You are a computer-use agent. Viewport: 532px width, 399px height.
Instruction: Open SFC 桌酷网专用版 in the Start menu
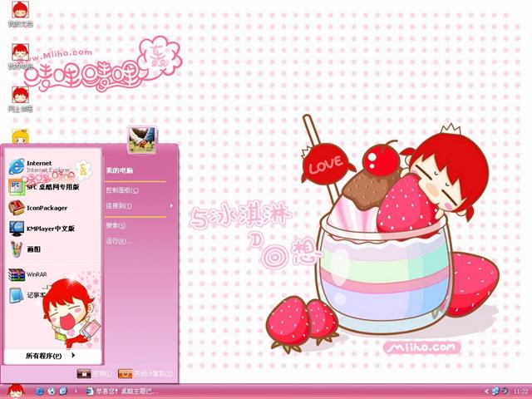click(44, 187)
